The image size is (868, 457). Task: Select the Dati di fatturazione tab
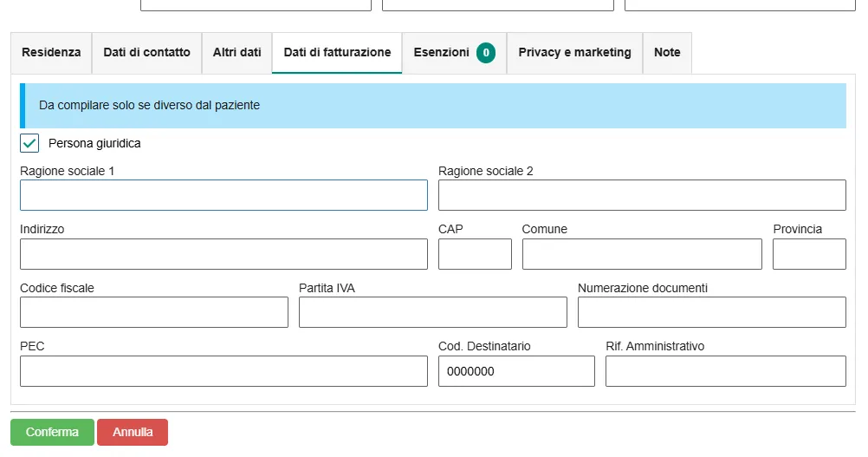[x=337, y=53]
